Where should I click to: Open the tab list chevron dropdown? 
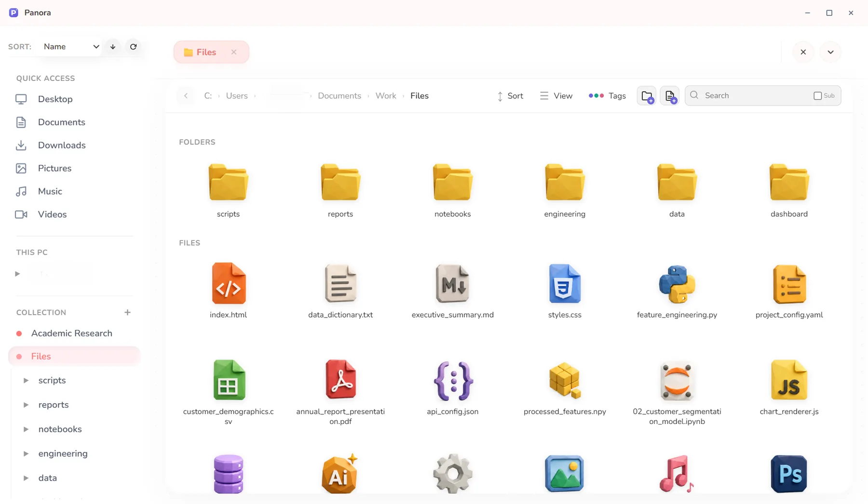point(830,52)
